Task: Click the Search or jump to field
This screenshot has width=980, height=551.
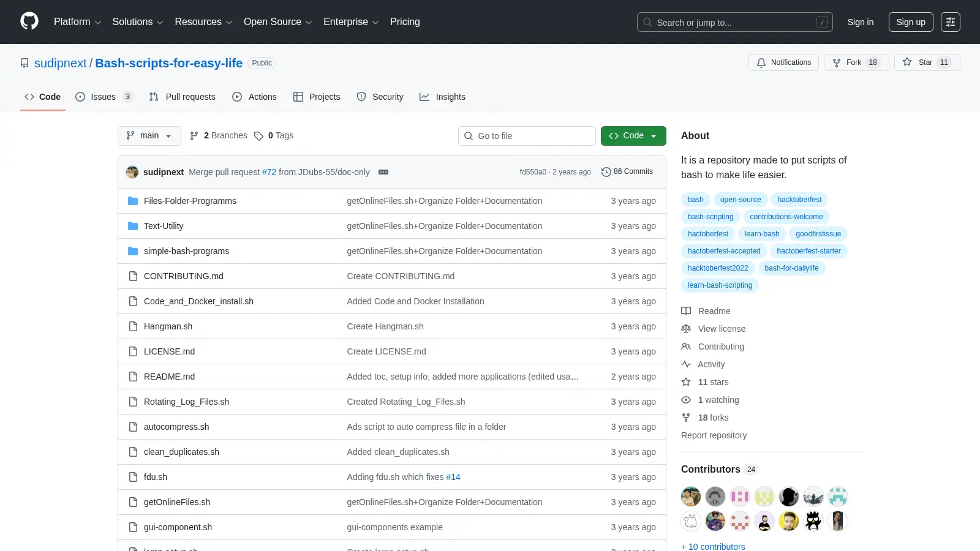Action: click(735, 22)
